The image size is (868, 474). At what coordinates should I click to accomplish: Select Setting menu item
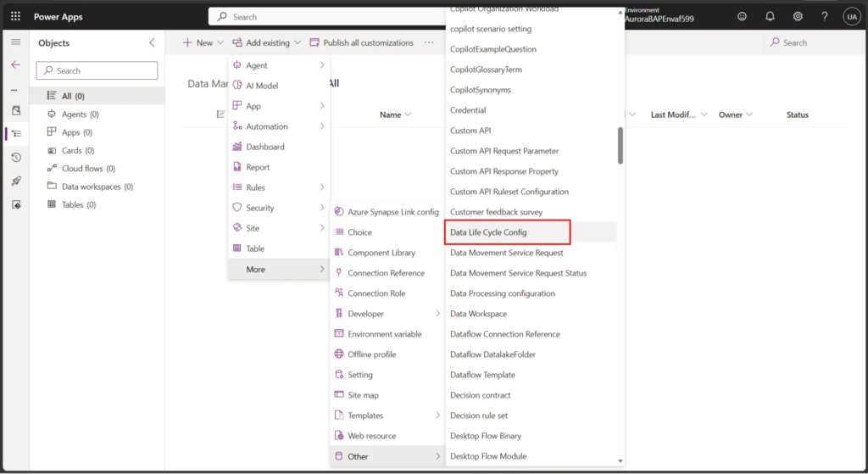[x=387, y=374]
